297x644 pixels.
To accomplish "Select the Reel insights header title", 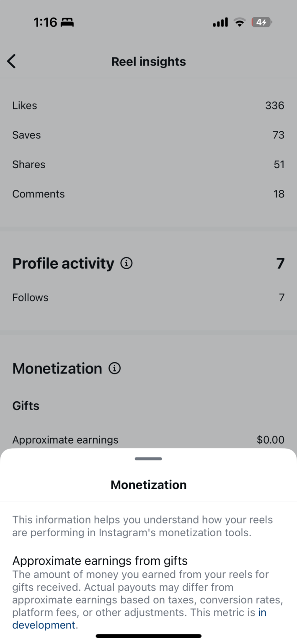I will (x=148, y=61).
